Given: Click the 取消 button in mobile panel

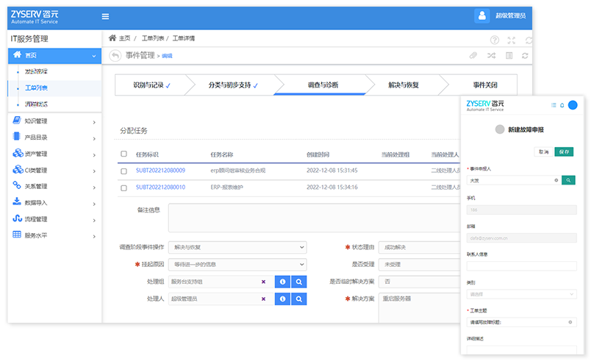Looking at the screenshot, I should [543, 152].
